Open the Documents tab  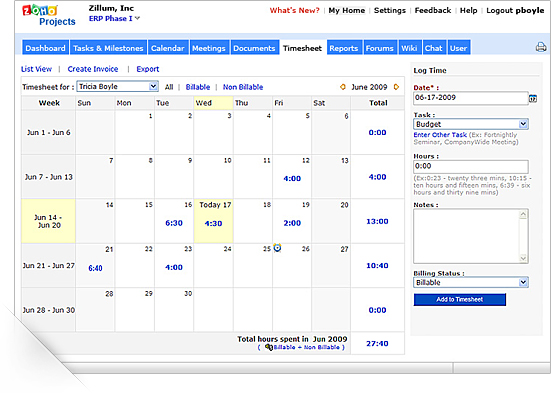(x=254, y=48)
